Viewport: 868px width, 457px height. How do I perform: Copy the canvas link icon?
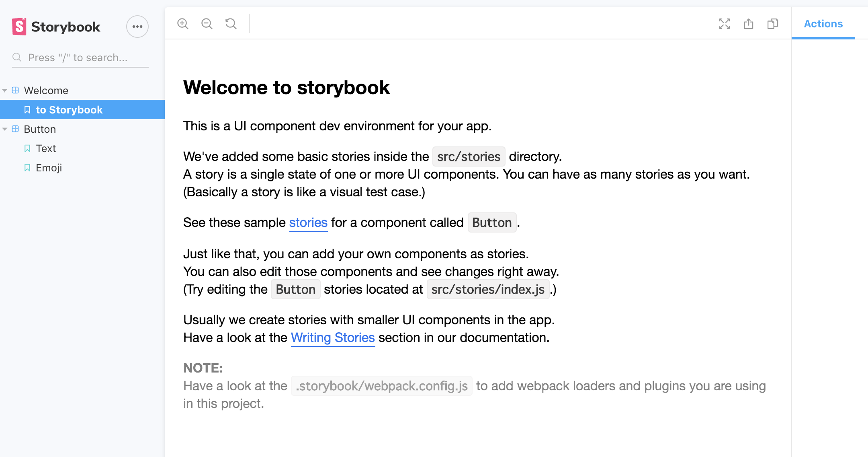(x=773, y=24)
